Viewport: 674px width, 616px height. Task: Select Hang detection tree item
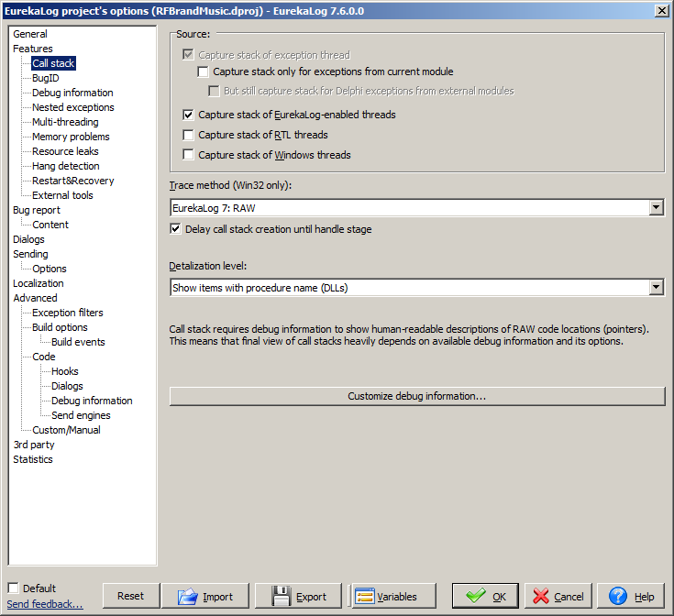[66, 166]
